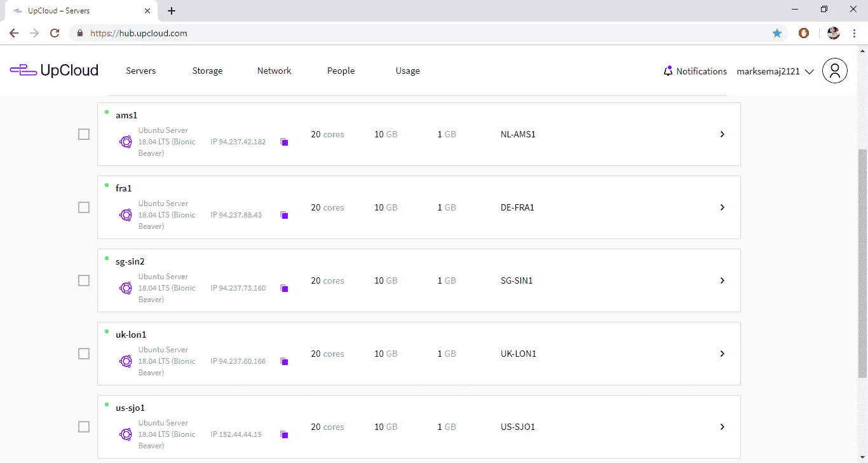868x463 pixels.
Task: Reload the current page
Action: click(x=55, y=33)
